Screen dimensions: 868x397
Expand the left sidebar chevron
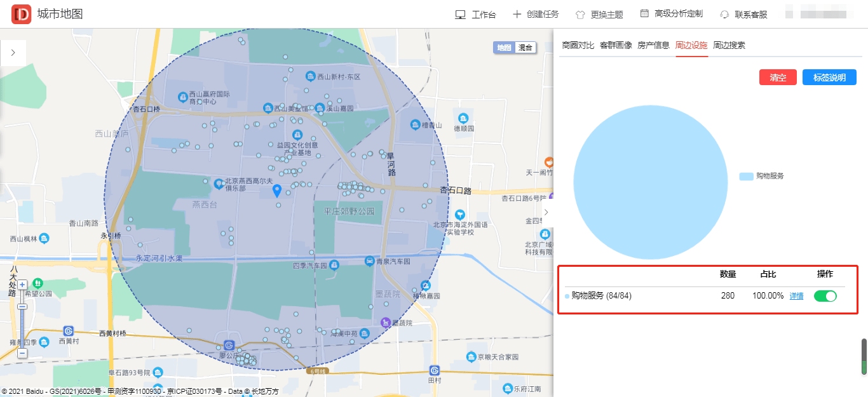click(13, 53)
